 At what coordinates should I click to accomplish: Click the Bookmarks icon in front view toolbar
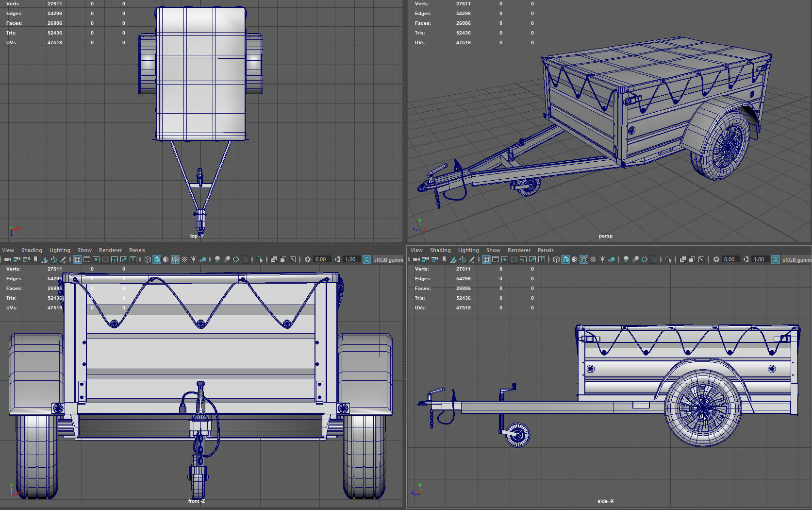pyautogui.click(x=35, y=259)
